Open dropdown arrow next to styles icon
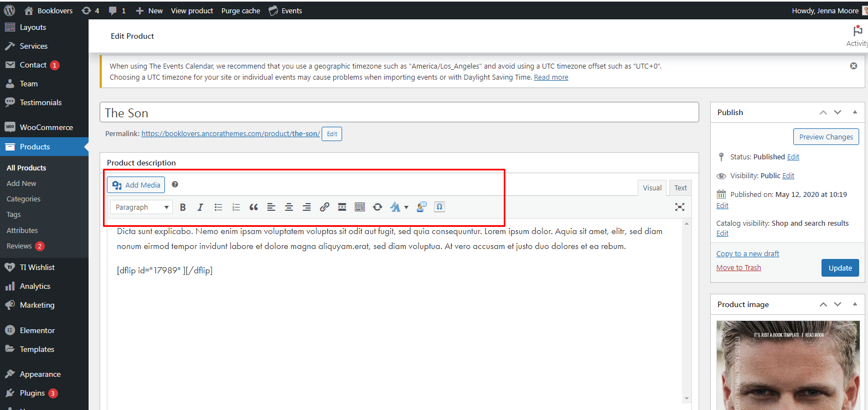This screenshot has width=868, height=410. (x=406, y=207)
